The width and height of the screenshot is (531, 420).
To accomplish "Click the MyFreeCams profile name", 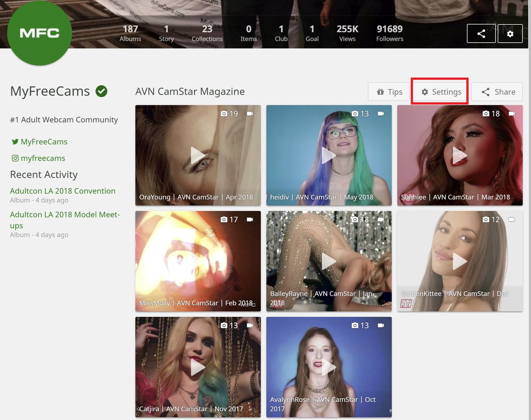I will point(50,92).
